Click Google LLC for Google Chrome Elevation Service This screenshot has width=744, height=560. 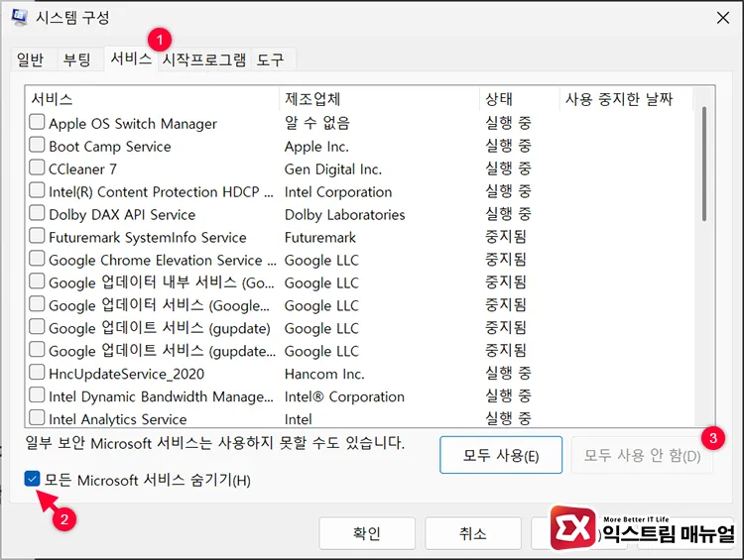(x=321, y=261)
